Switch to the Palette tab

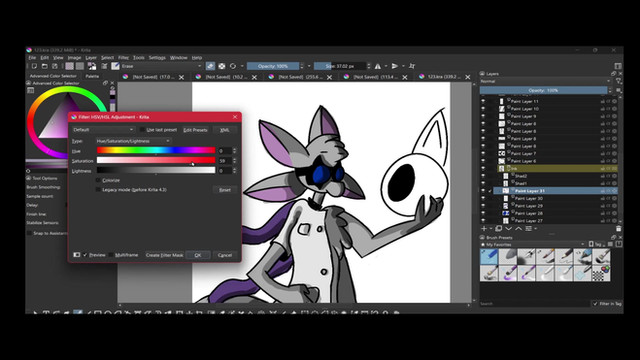pos(92,76)
